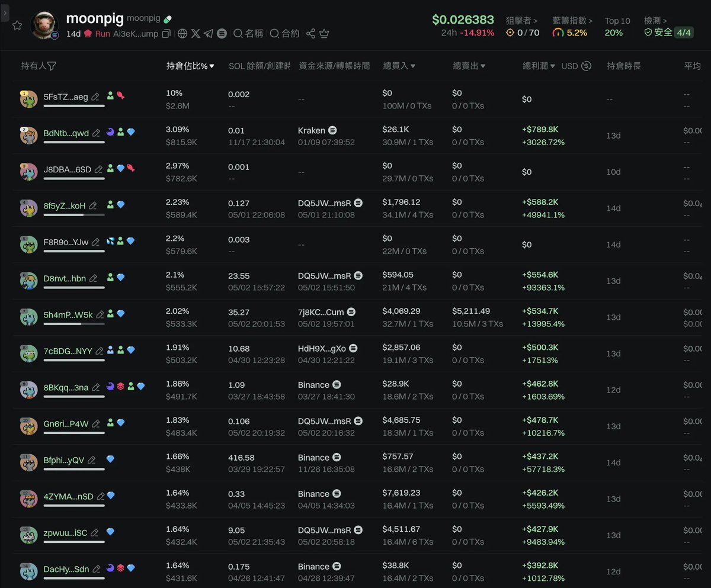Image resolution: width=711 pixels, height=588 pixels.
Task: Edit label for holder 5h4mP...W5k
Action: (100, 314)
